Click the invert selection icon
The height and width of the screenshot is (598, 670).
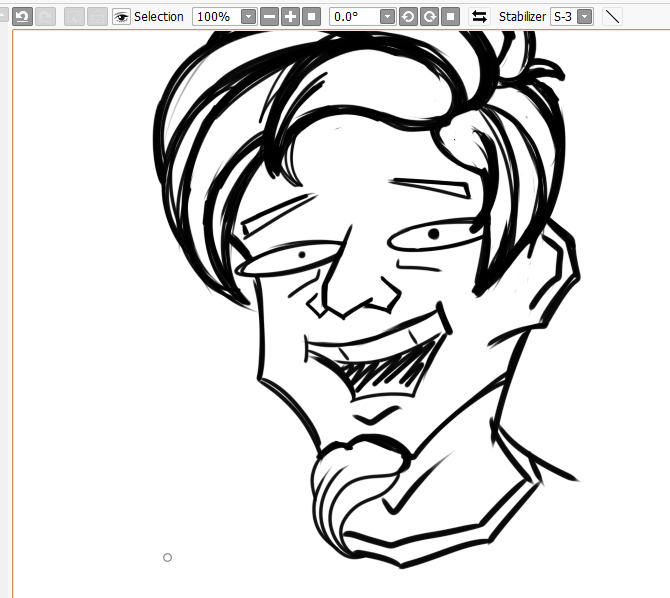pyautogui.click(x=97, y=17)
